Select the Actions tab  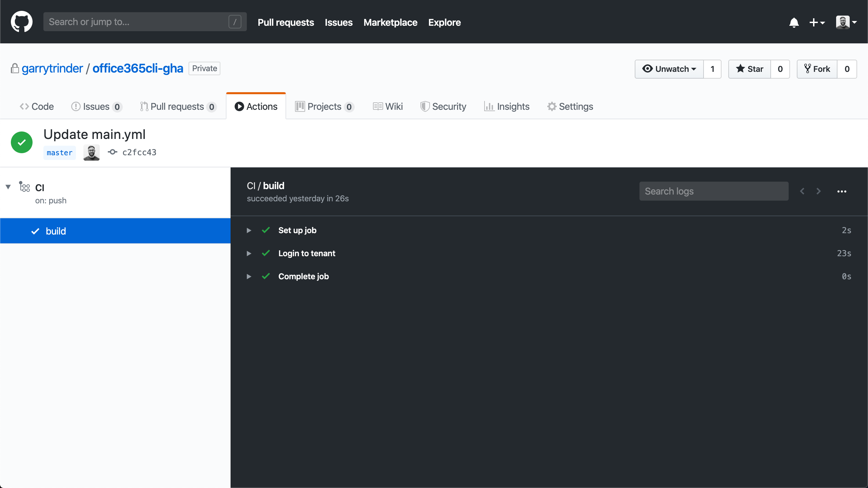coord(256,106)
